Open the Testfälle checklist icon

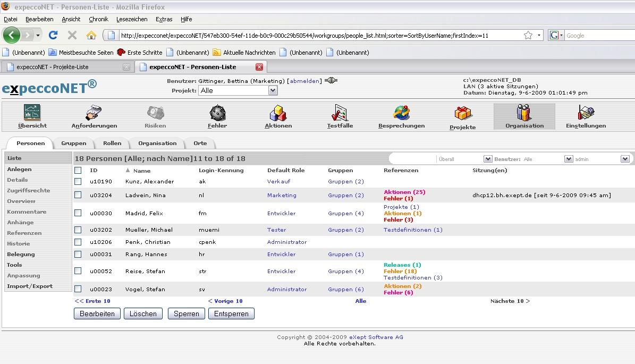click(340, 113)
